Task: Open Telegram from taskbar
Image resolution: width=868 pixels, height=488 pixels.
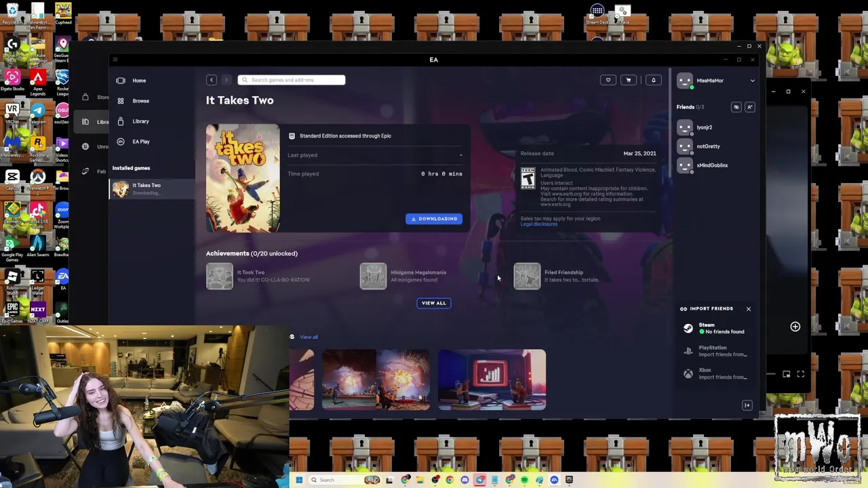Action: point(479,480)
